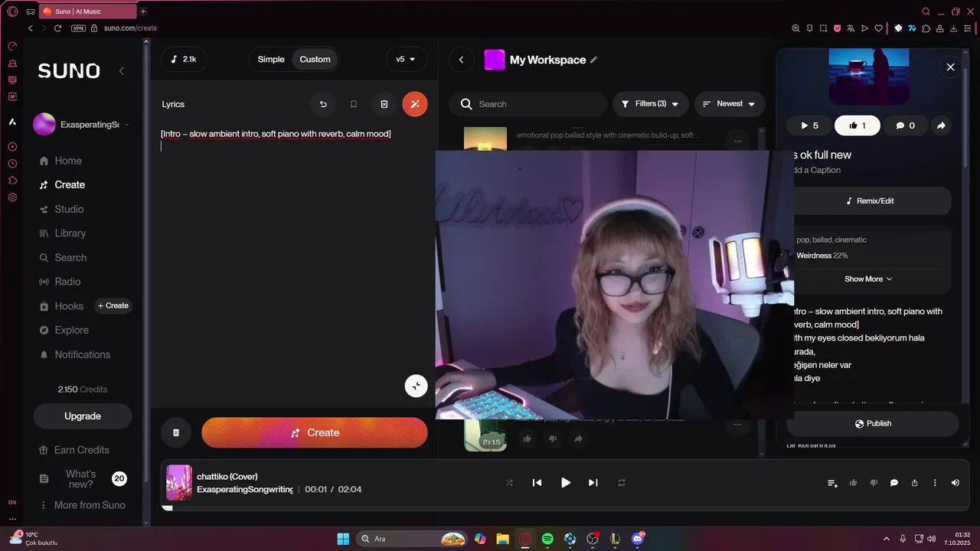Open Discord from the Windows taskbar

(638, 539)
